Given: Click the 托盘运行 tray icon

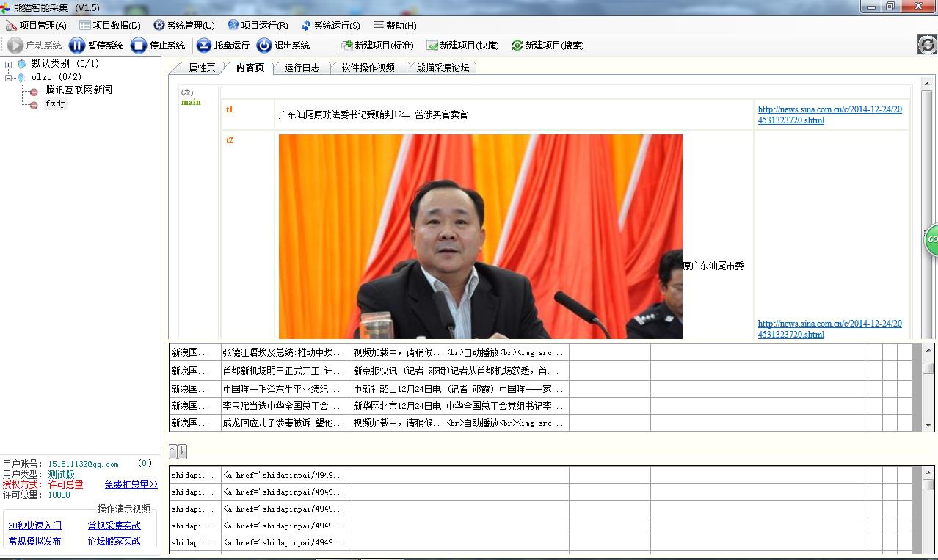Looking at the screenshot, I should pyautogui.click(x=204, y=46).
